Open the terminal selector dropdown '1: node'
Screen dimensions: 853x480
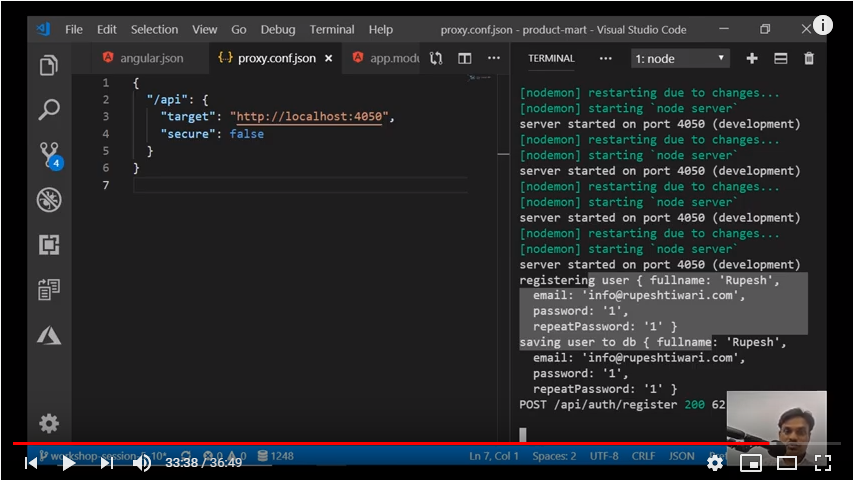point(680,59)
